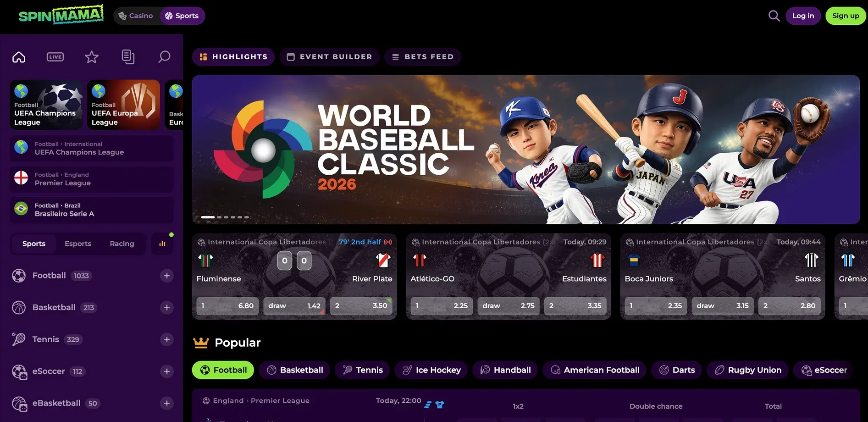Open the bet slip document icon
This screenshot has width=868, height=422.
coord(128,57)
